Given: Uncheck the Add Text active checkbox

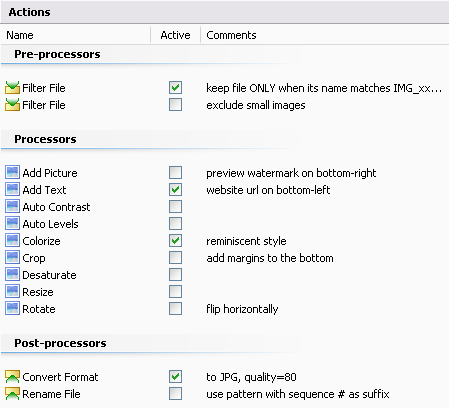Looking at the screenshot, I should pyautogui.click(x=175, y=190).
